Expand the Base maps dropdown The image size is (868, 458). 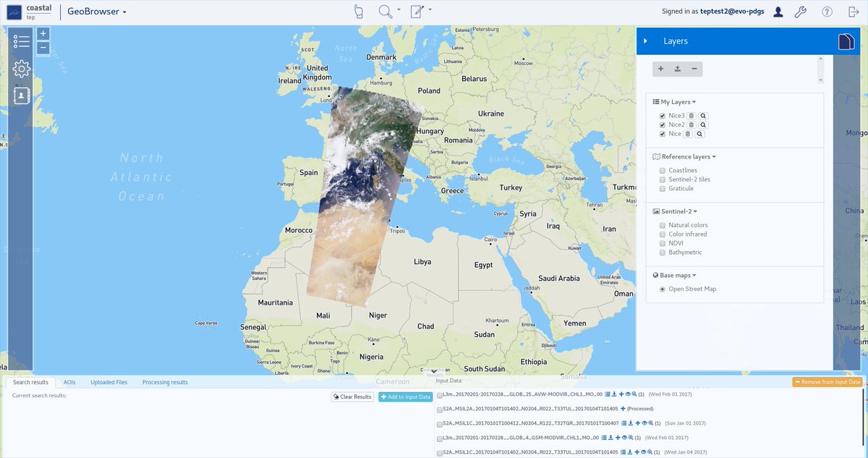point(674,276)
